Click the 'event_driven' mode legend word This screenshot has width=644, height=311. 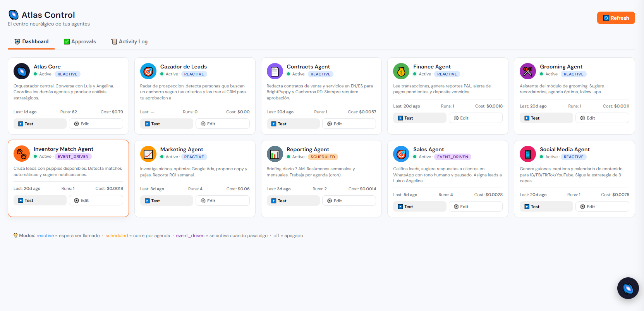click(190, 236)
